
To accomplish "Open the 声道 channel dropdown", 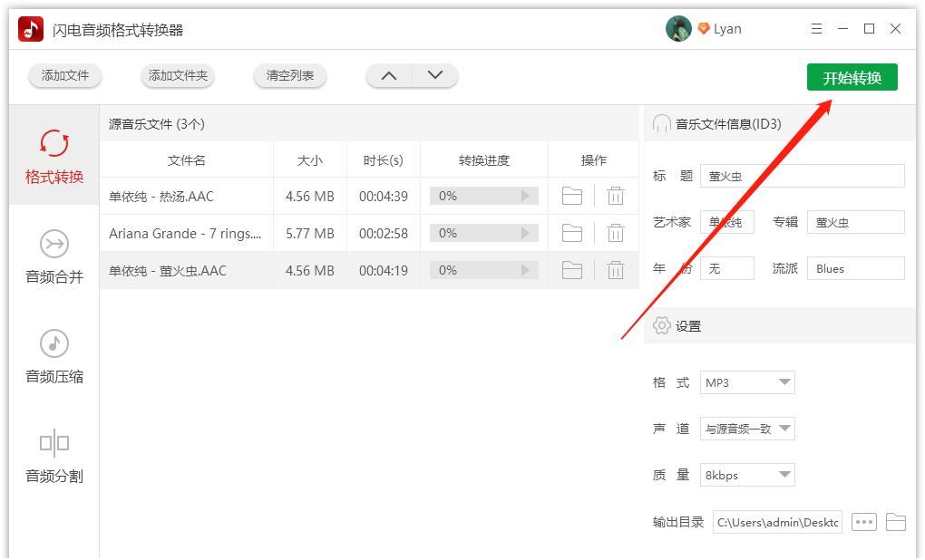I will point(746,428).
